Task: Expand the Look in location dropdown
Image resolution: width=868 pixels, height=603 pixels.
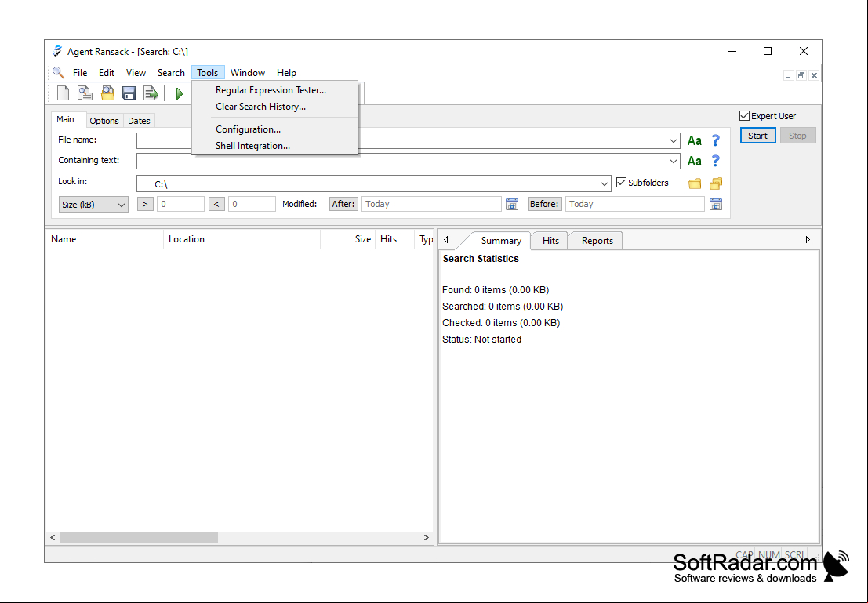Action: click(x=604, y=183)
